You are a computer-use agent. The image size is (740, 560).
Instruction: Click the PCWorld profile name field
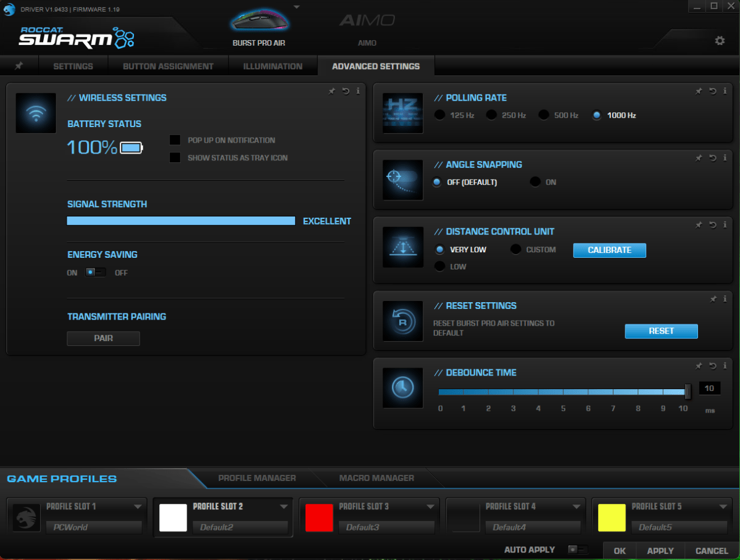click(94, 527)
